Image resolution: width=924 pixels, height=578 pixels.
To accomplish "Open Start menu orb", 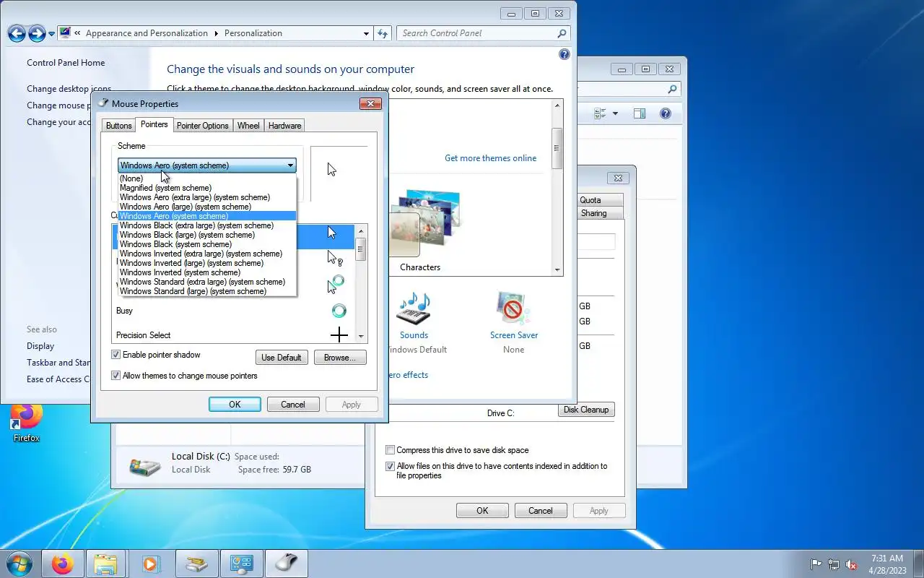I will pyautogui.click(x=19, y=563).
